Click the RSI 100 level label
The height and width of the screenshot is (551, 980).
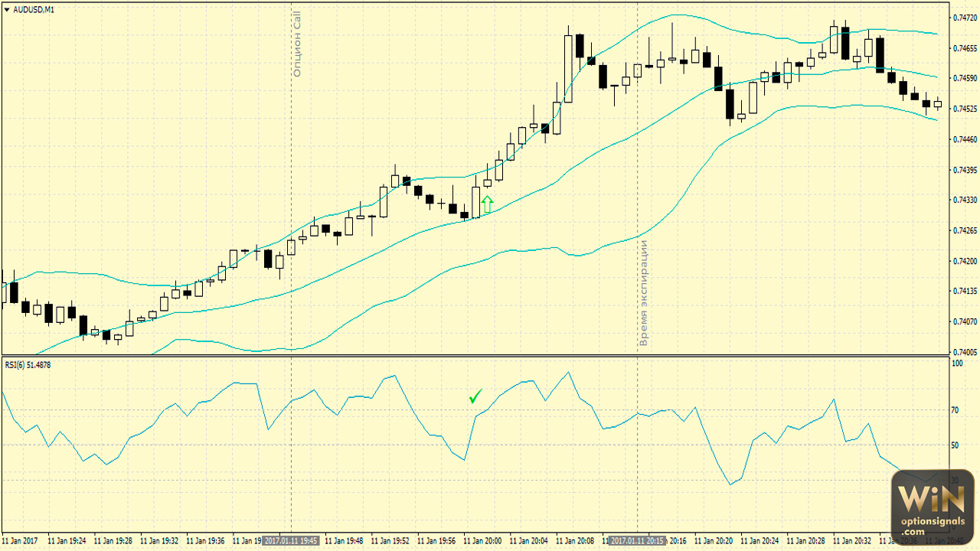(x=957, y=364)
